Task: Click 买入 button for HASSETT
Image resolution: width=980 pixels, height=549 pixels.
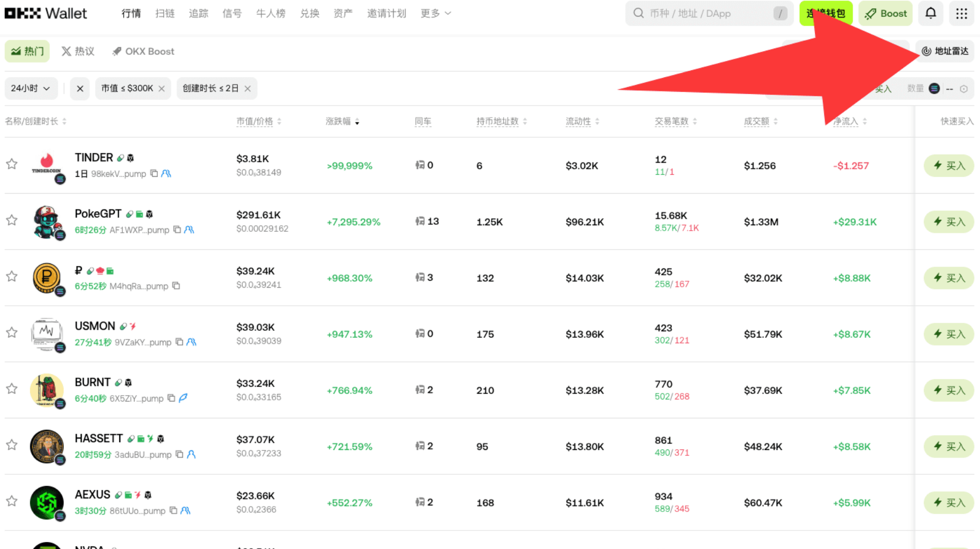Action: (x=948, y=447)
